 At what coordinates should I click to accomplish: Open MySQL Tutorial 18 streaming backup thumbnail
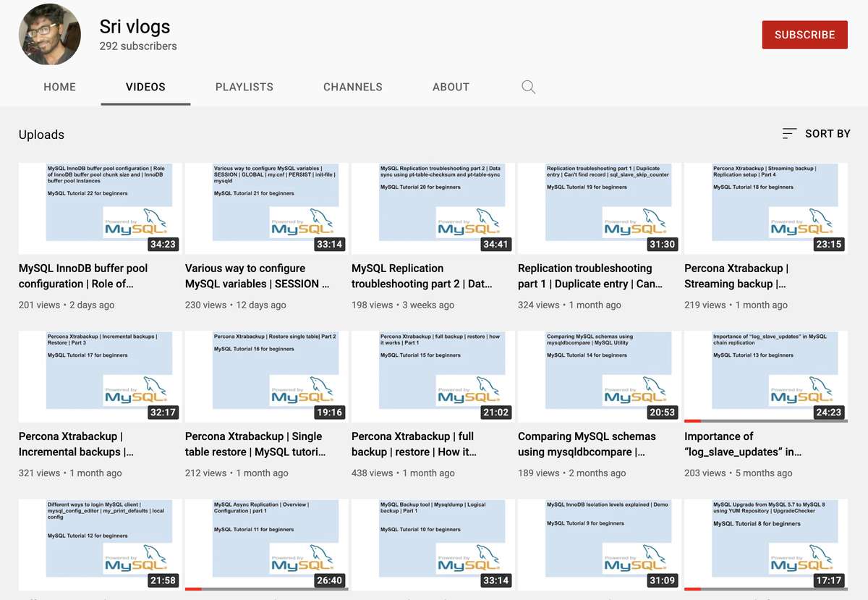(765, 208)
